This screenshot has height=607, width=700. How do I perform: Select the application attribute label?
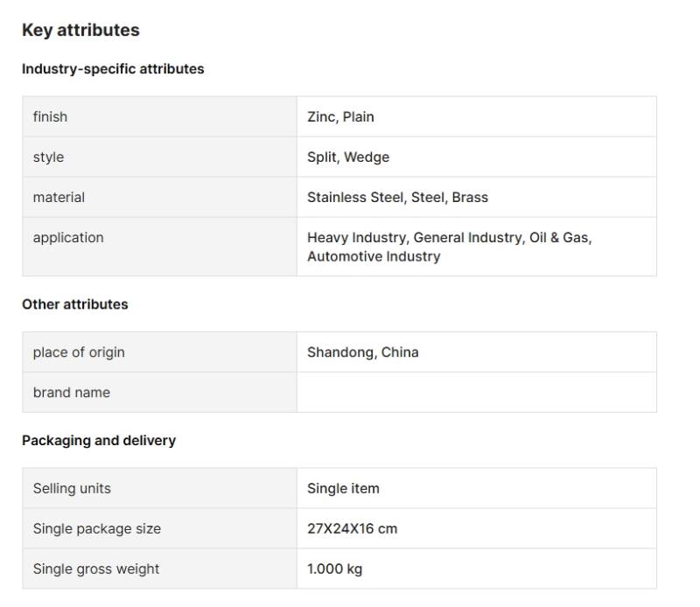68,238
